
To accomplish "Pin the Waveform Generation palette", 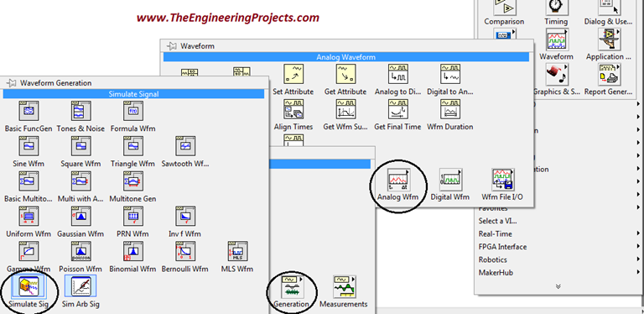I will pyautogui.click(x=11, y=82).
